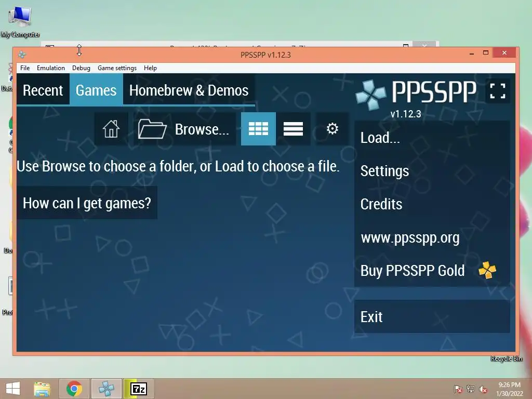Click the network tray icon
532x399 pixels.
coord(471,389)
